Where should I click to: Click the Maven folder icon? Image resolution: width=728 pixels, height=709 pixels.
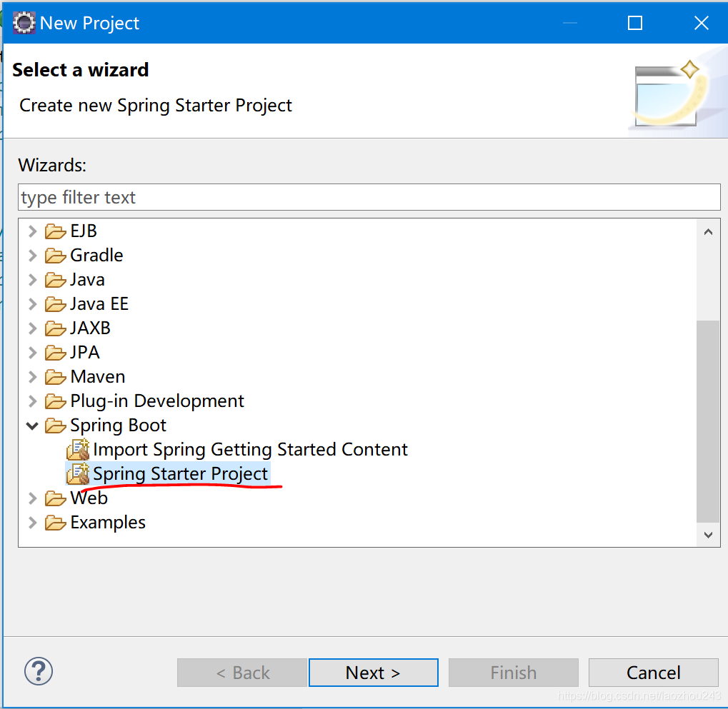click(x=55, y=377)
